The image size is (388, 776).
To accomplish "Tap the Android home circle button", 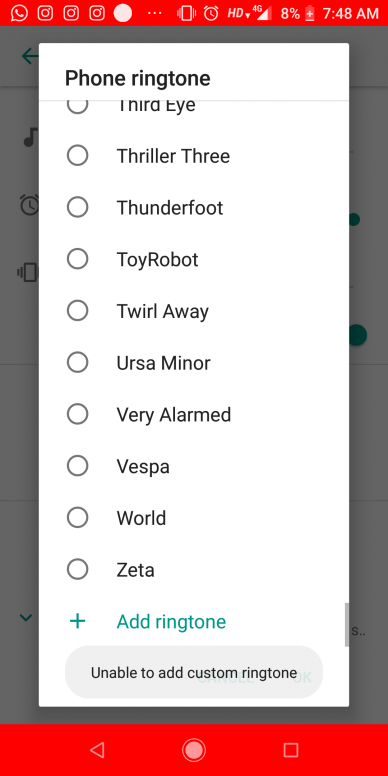I will pos(194,750).
